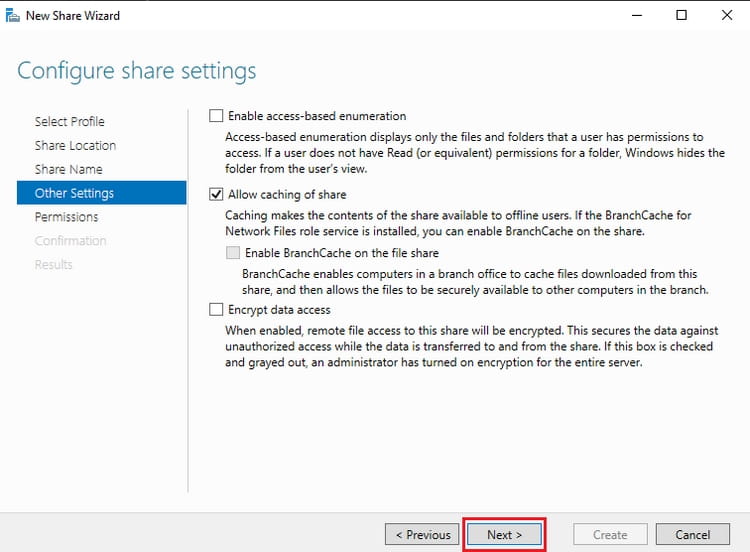Viewport: 750px width, 552px height.
Task: Switch to Share Name step
Action: pyautogui.click(x=68, y=169)
